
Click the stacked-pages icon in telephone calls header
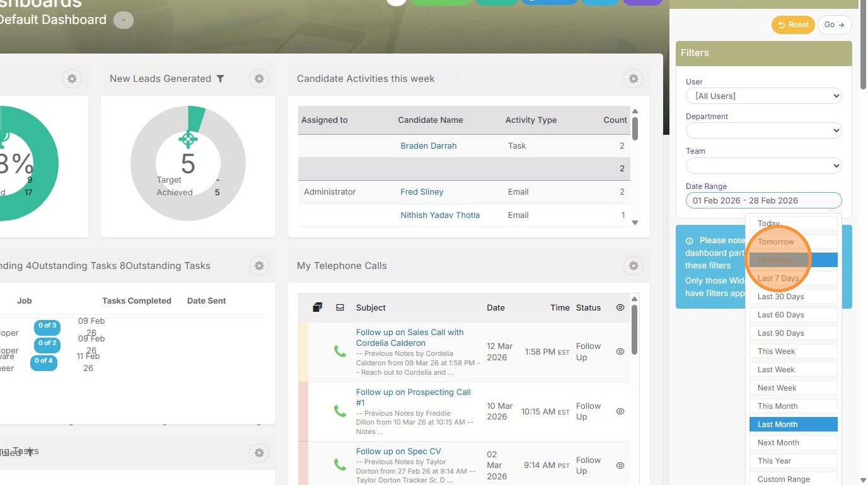[318, 307]
